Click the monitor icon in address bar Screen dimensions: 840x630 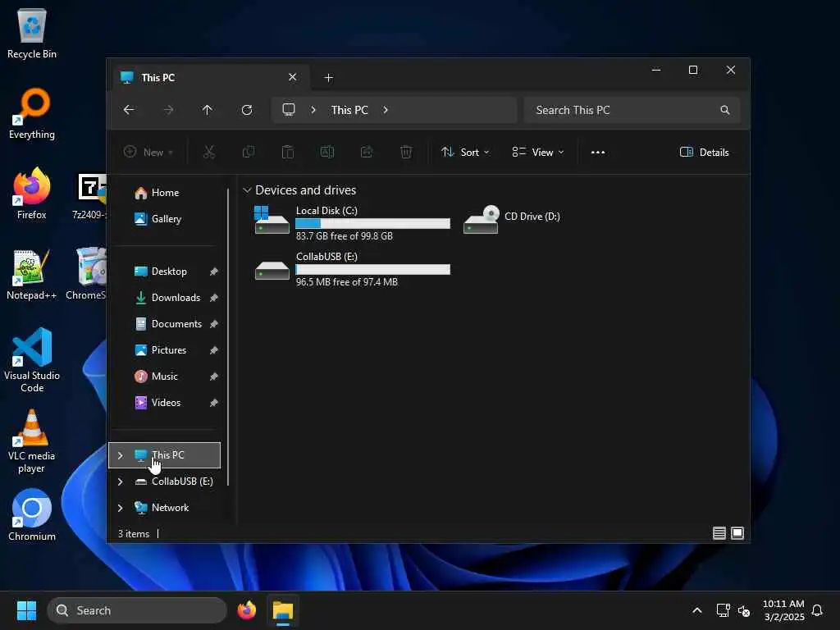click(289, 110)
